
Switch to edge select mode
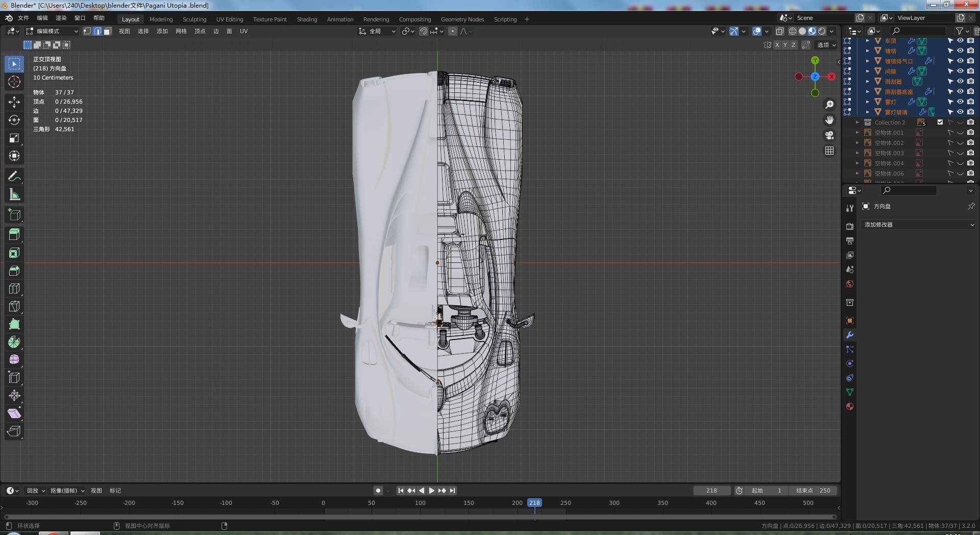point(97,31)
